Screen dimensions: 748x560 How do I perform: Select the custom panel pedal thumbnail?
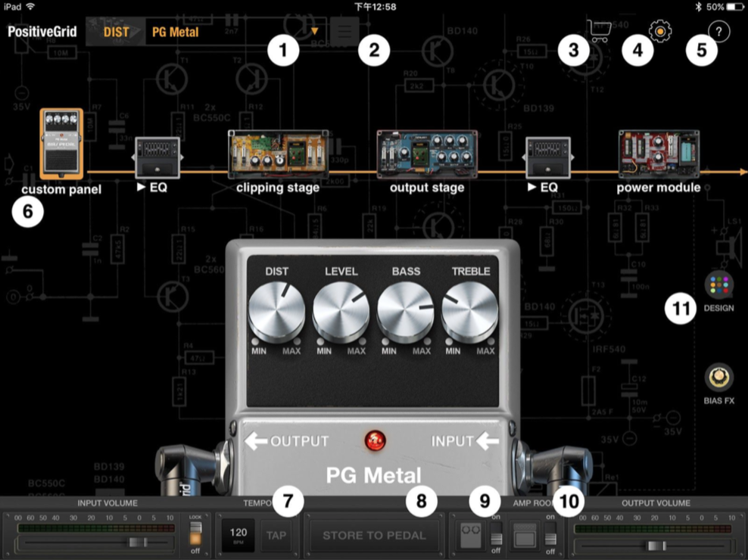[x=61, y=144]
